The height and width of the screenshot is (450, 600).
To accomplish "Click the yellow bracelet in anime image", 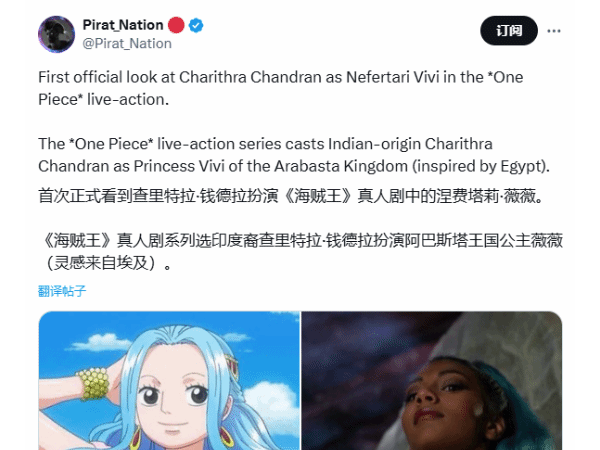I will click(x=93, y=384).
